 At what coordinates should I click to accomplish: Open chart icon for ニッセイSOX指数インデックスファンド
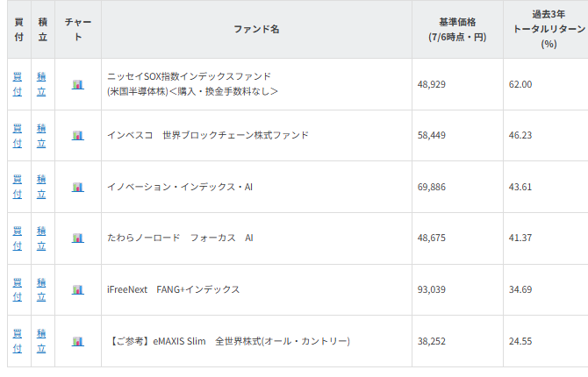[x=78, y=84]
